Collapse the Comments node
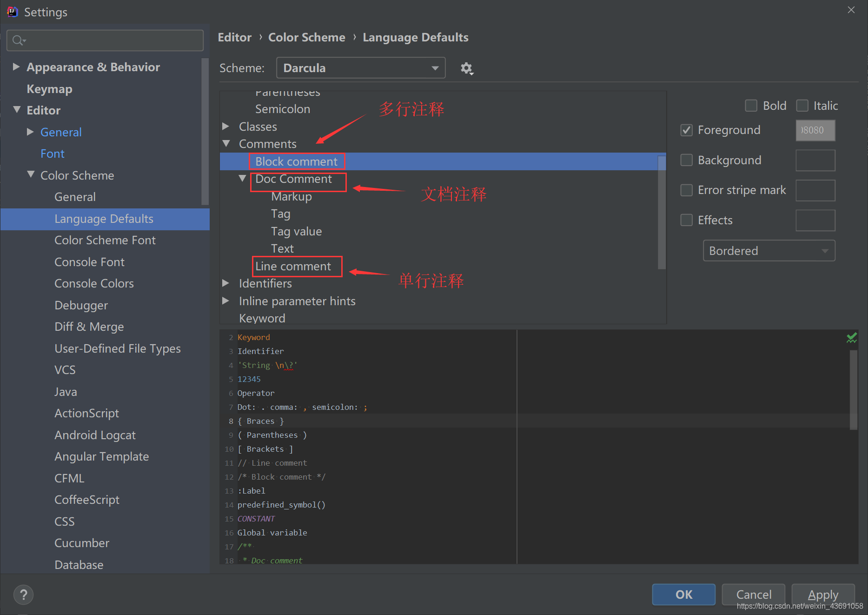 [226, 143]
